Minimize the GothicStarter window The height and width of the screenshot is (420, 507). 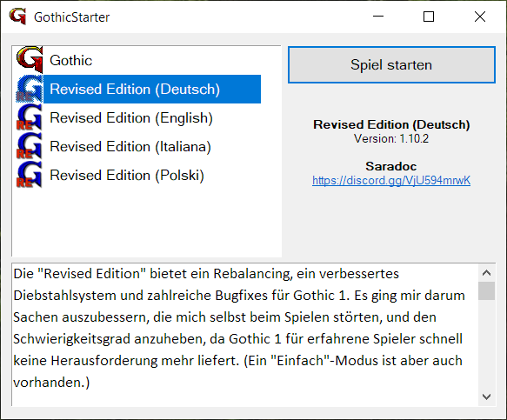pos(378,17)
